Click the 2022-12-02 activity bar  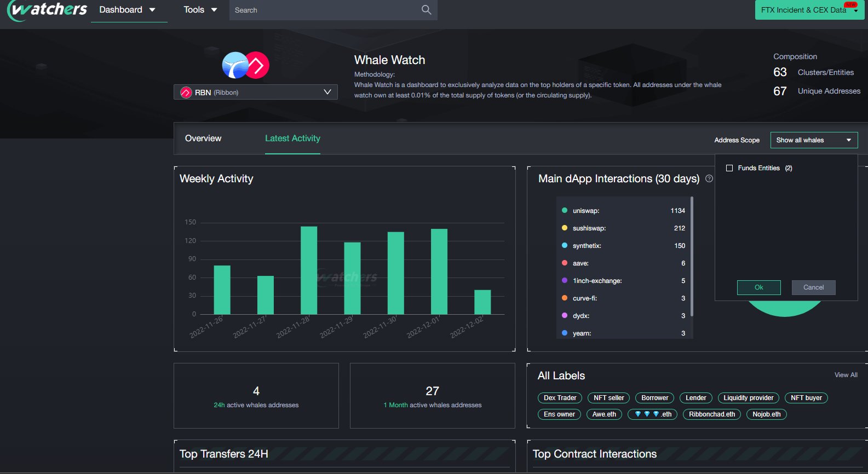(x=482, y=302)
